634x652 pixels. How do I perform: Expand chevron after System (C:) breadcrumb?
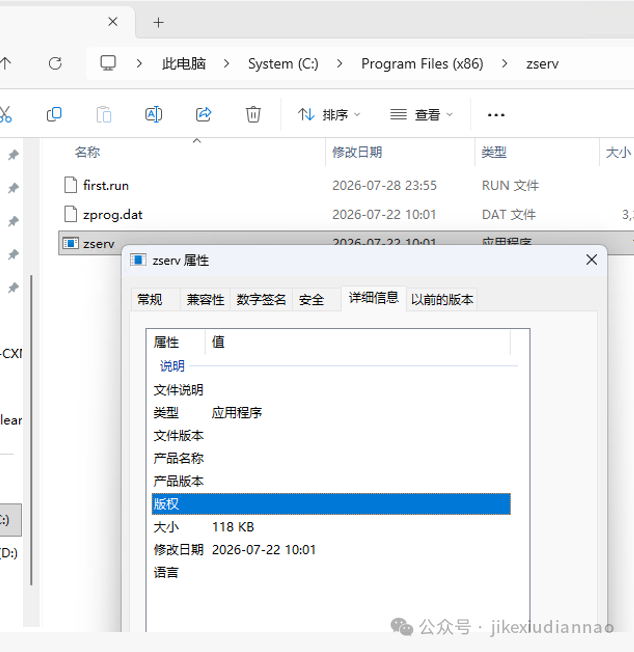pyautogui.click(x=340, y=64)
